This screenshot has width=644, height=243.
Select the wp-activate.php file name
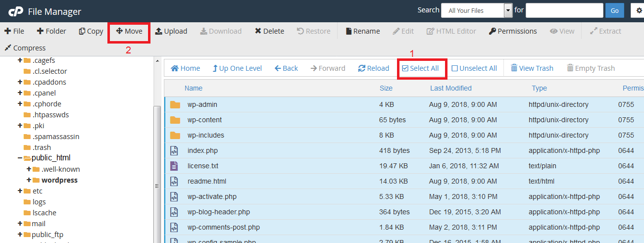[x=212, y=196]
